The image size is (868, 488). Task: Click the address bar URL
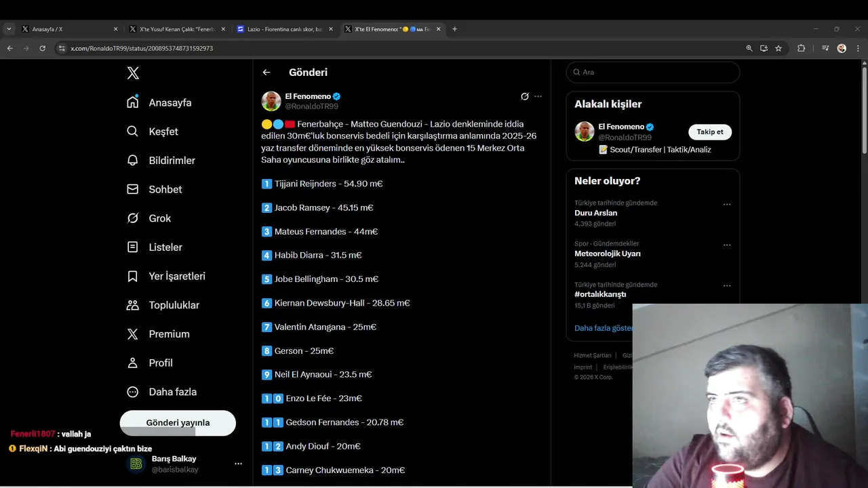coord(142,48)
